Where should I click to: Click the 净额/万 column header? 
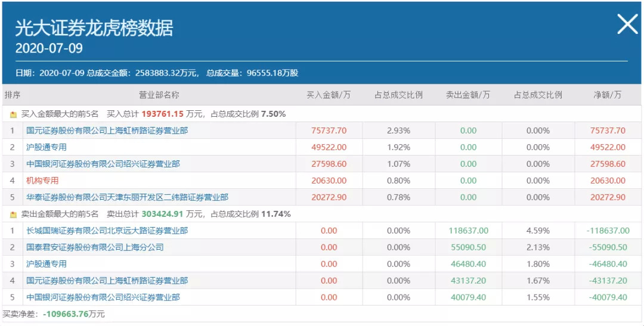608,95
